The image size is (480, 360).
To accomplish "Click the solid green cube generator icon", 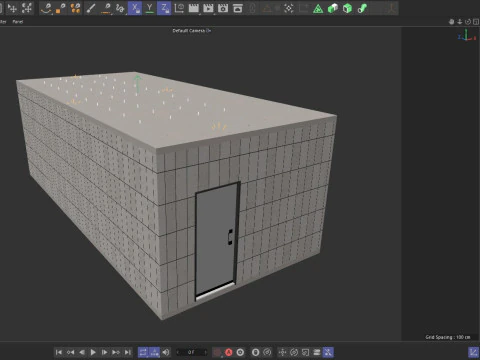I will click(347, 8).
